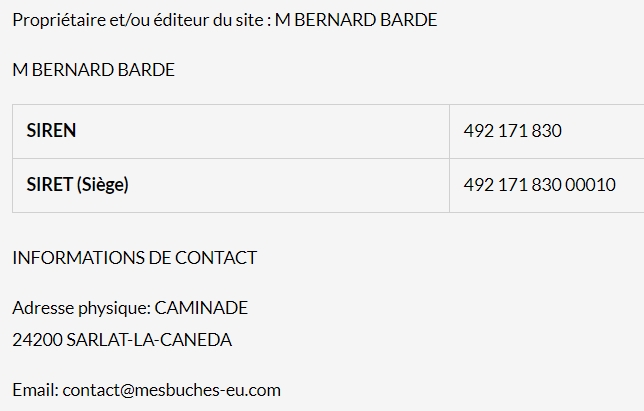Click the word CONTACT in the heading
Screen dimensions: 644x411
tap(216, 258)
